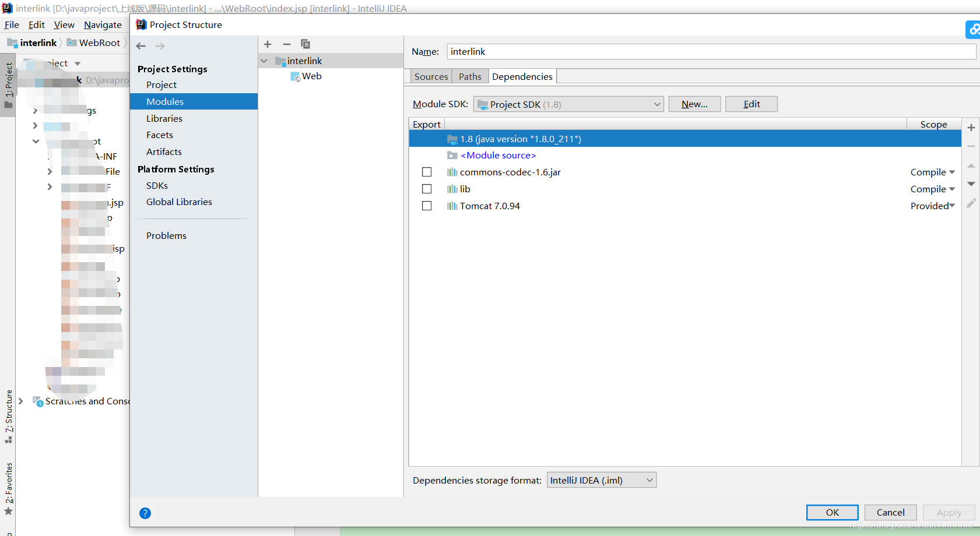This screenshot has height=536, width=980.
Task: Click the forward arrow in Project Structure
Action: (x=160, y=46)
